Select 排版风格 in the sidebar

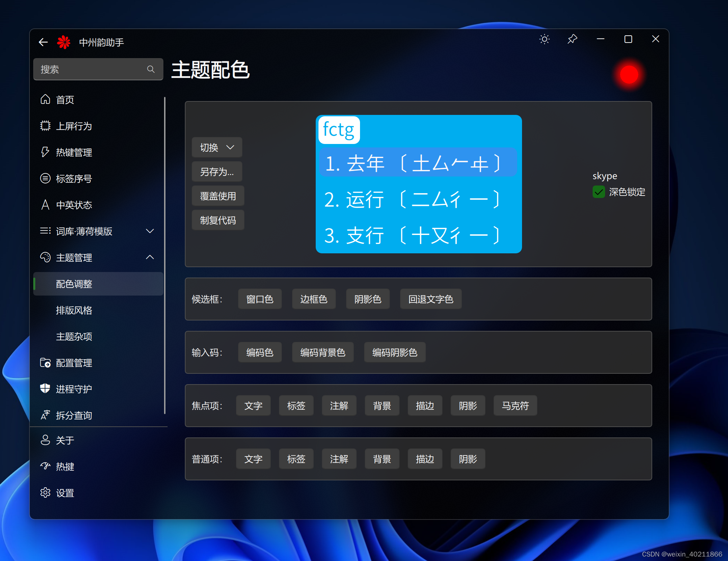(74, 310)
